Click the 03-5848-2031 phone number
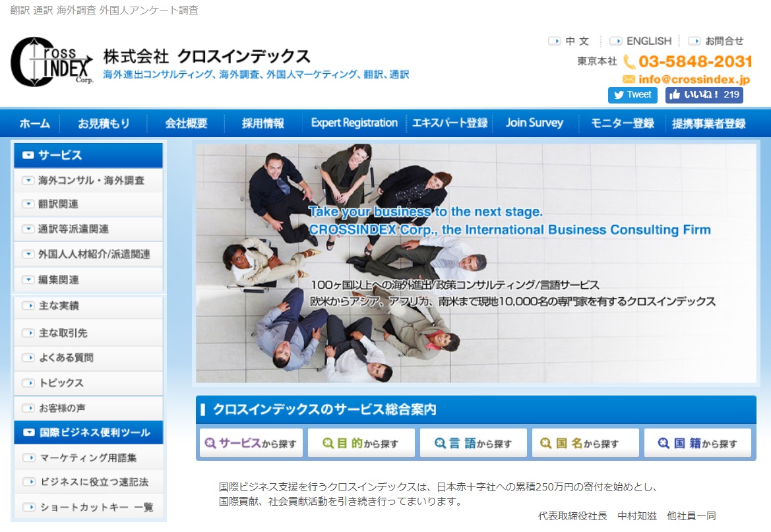The image size is (771, 532). click(x=695, y=61)
